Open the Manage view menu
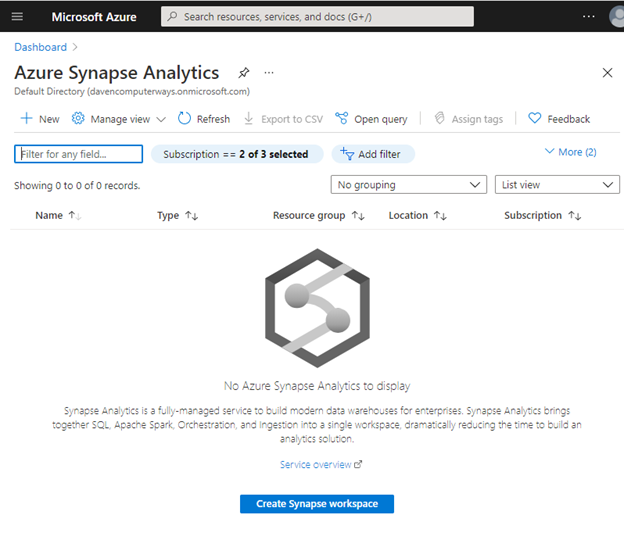This screenshot has height=547, width=624. 119,119
